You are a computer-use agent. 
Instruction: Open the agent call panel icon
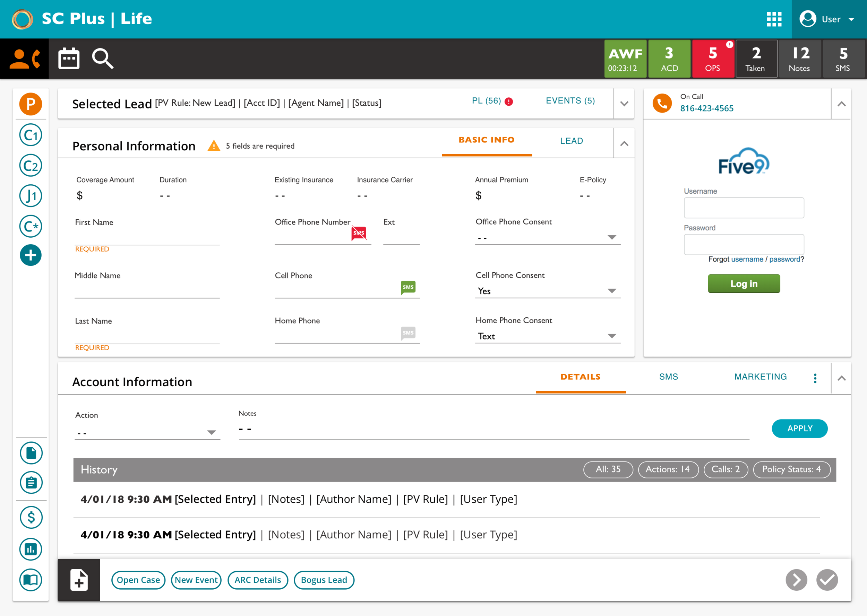coord(24,58)
